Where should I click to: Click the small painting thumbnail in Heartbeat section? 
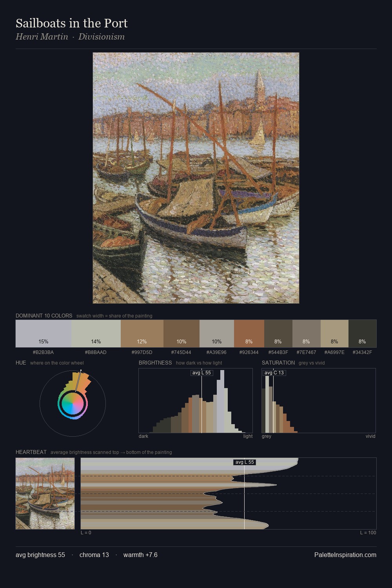[45, 494]
